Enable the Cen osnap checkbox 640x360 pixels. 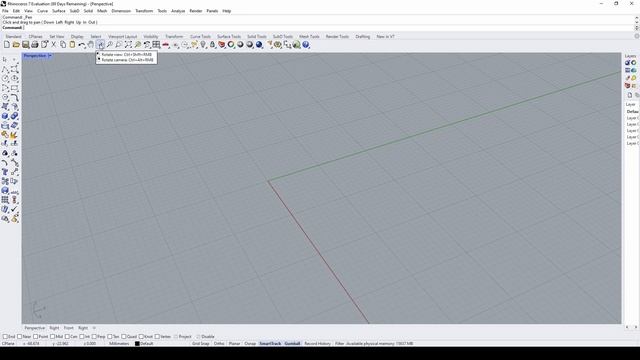tap(67, 337)
